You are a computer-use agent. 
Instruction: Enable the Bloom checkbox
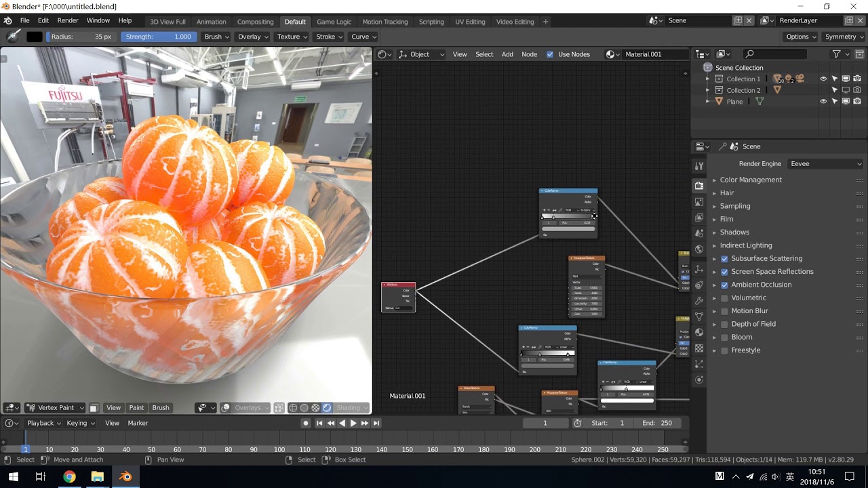tap(724, 338)
